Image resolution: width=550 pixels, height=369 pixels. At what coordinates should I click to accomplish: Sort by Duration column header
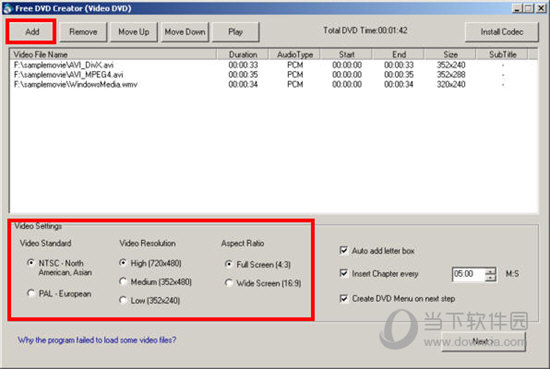243,54
